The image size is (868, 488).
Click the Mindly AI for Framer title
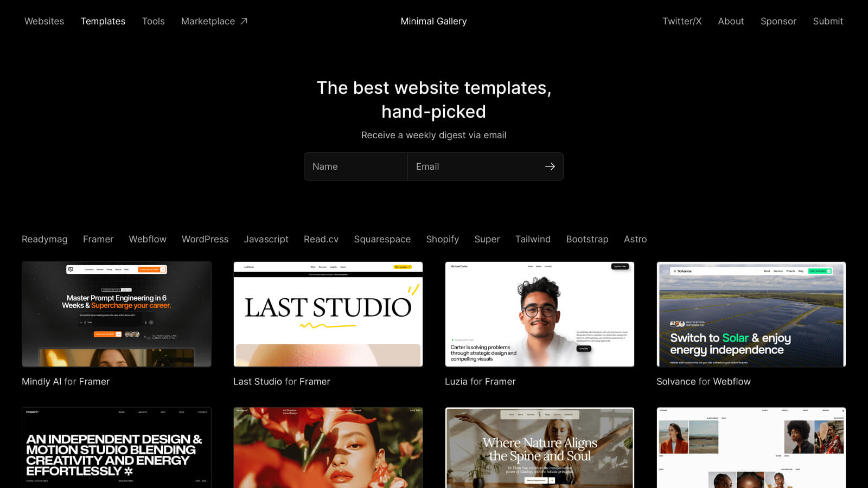point(66,381)
